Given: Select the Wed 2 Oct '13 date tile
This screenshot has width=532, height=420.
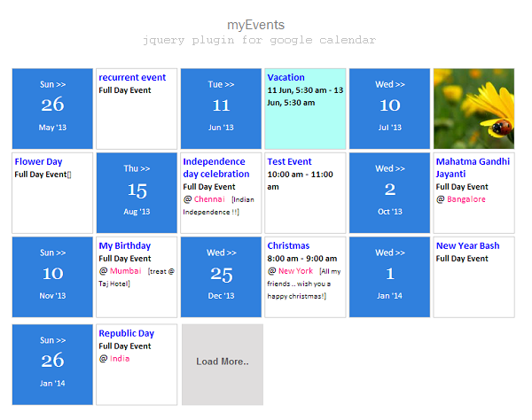Looking at the screenshot, I should [389, 193].
